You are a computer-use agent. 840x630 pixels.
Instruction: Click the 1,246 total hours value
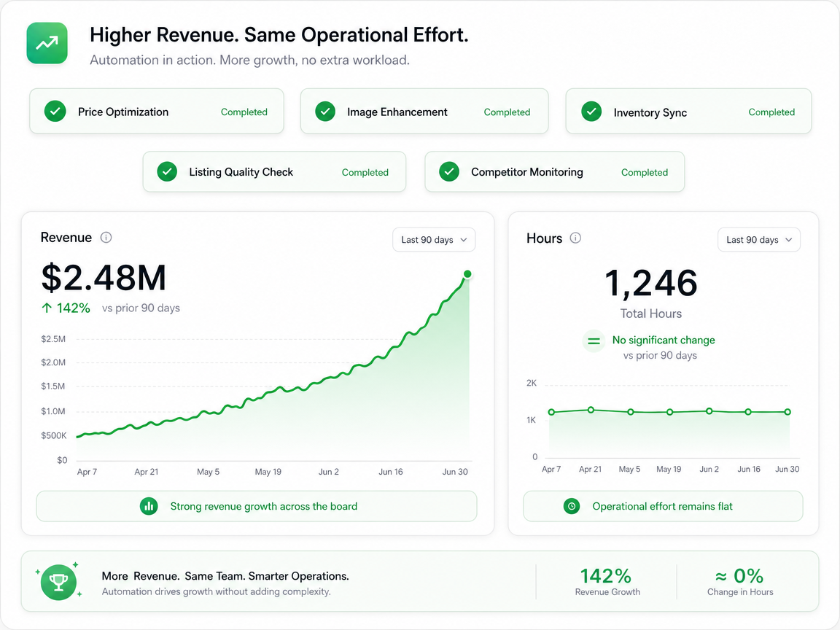pos(651,283)
